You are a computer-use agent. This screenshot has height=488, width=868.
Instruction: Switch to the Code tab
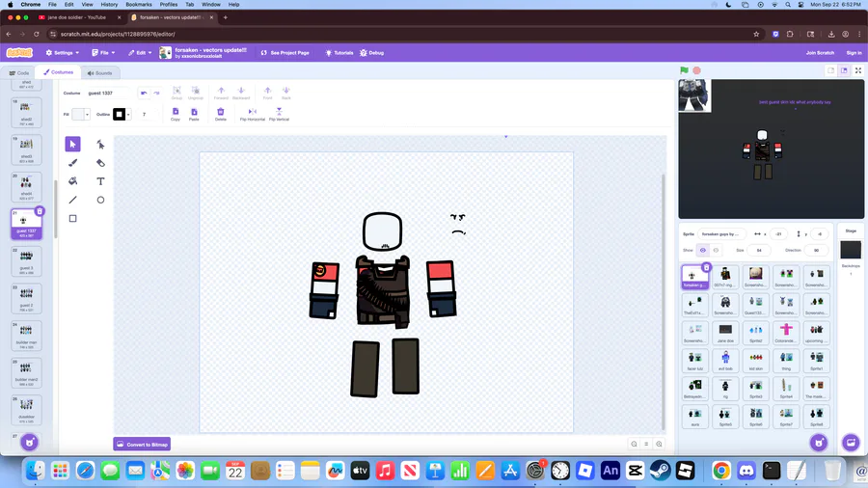click(19, 73)
